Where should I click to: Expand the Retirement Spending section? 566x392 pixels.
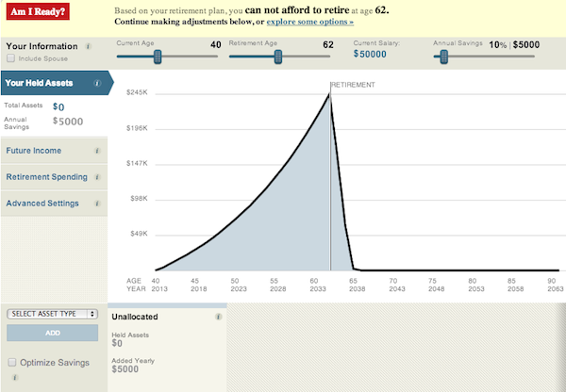tap(46, 177)
